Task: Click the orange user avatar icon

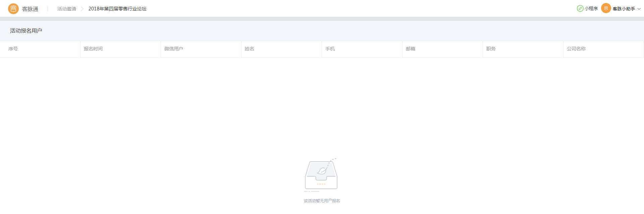Action: point(606,8)
